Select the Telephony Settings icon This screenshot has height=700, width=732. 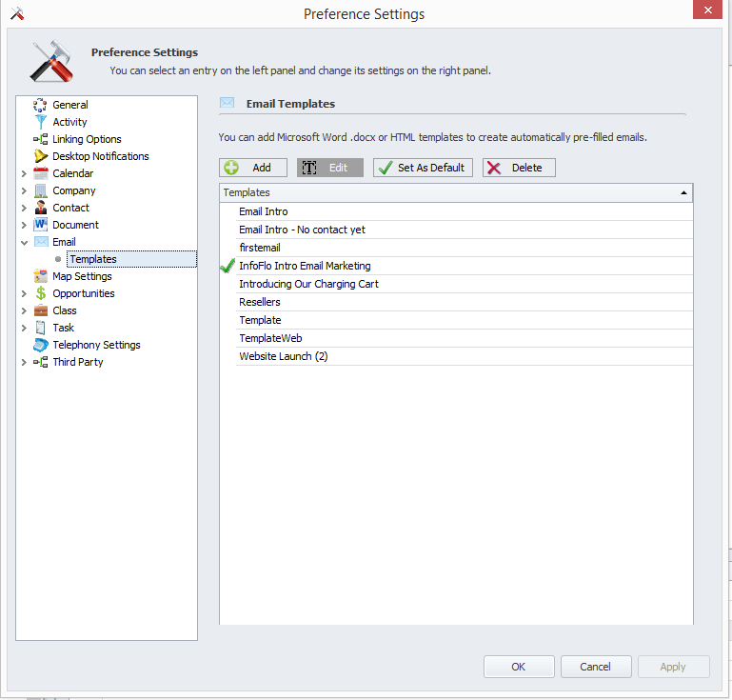click(x=41, y=345)
